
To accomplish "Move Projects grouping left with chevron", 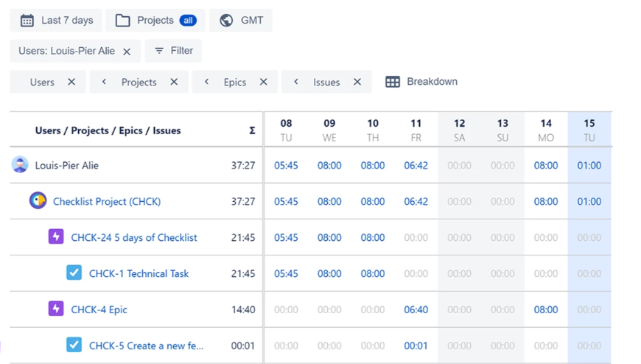I will click(x=104, y=82).
